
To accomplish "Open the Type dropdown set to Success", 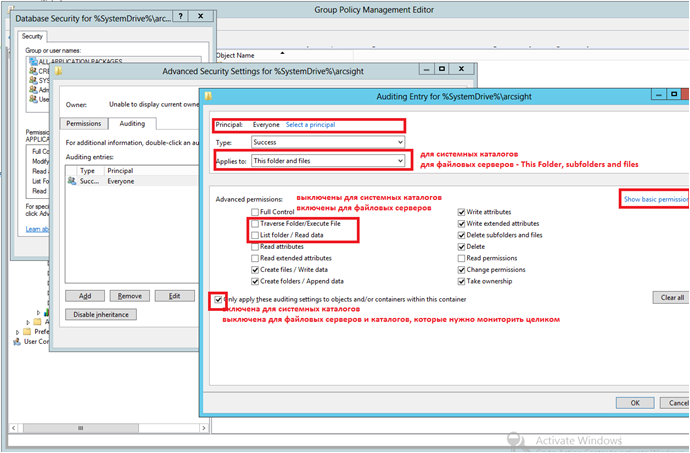I will pyautogui.click(x=328, y=142).
